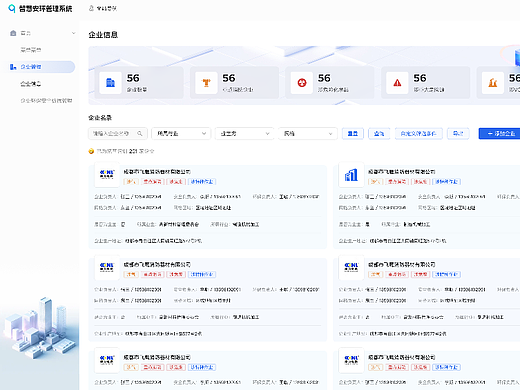Open the filter dropdown right after the search box
The image size is (520, 390).
pos(181,133)
